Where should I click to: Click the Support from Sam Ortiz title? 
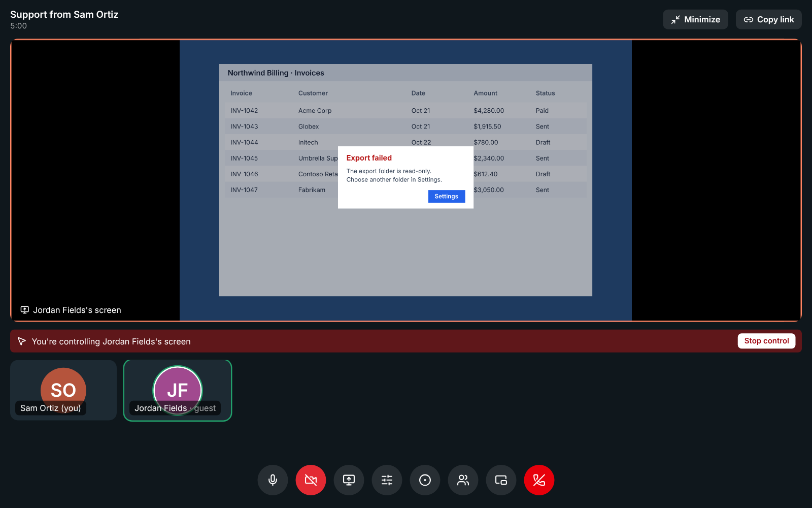pos(64,14)
